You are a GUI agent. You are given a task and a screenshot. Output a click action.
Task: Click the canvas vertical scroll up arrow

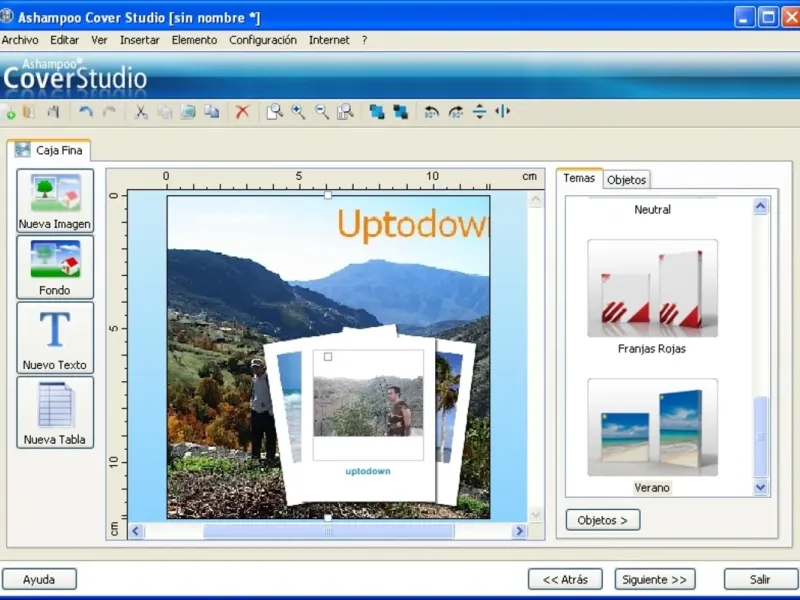(x=535, y=199)
